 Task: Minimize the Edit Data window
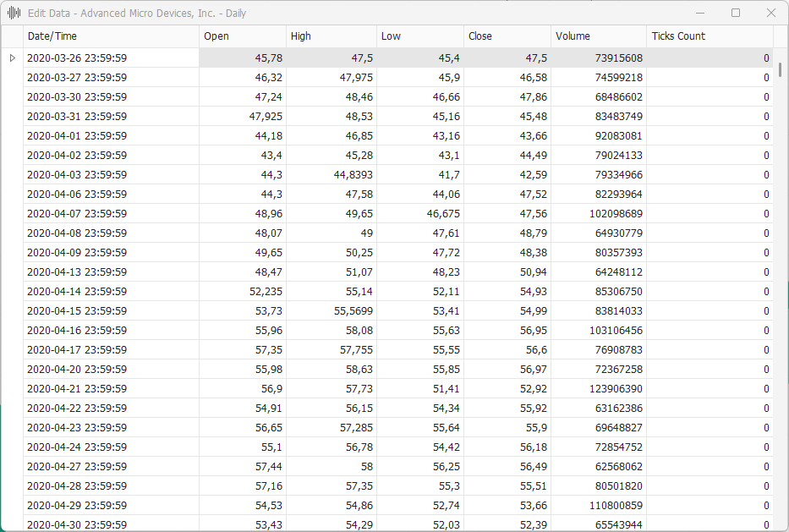699,13
